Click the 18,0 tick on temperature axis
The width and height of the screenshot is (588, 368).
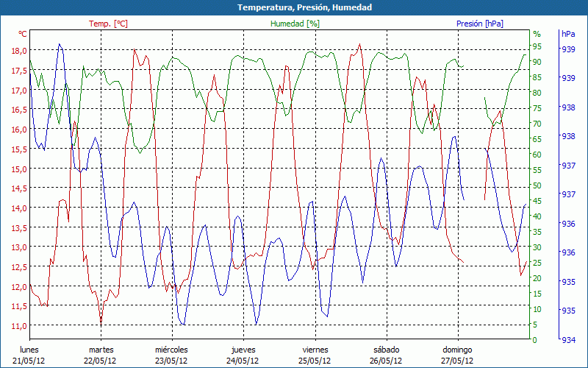[19, 51]
